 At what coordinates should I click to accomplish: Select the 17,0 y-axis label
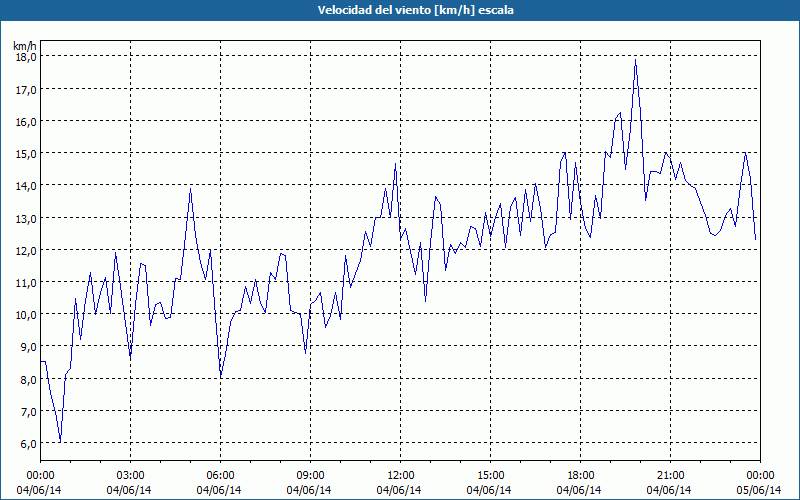click(26, 90)
